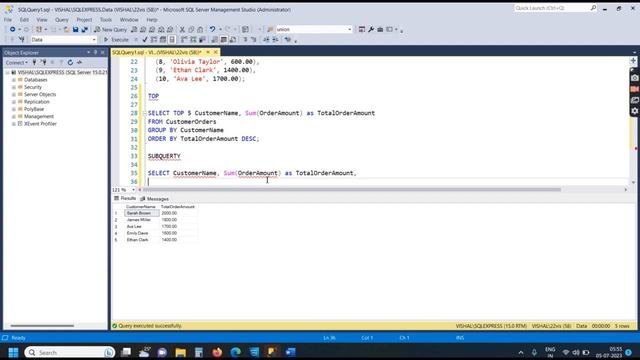Click the Cut scissors icon
This screenshot has width=640, height=360.
point(182,29)
